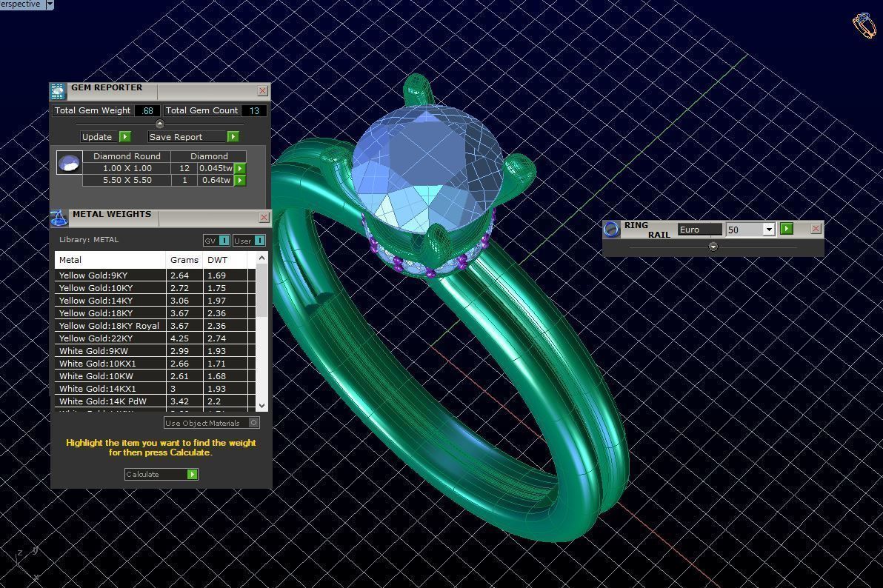Click the Metal Weights scale icon
883x588 pixels.
tap(59, 218)
